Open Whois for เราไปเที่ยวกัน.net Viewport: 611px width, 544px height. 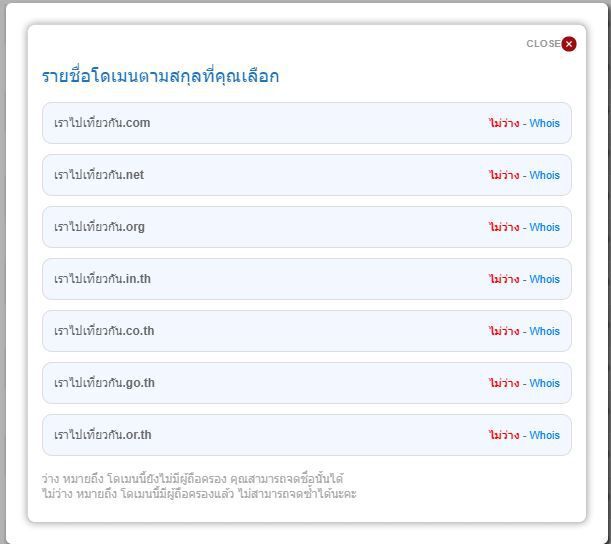coord(544,175)
